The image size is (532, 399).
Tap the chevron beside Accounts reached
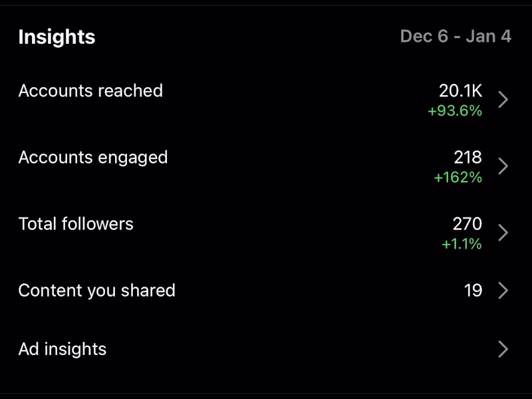pos(503,100)
